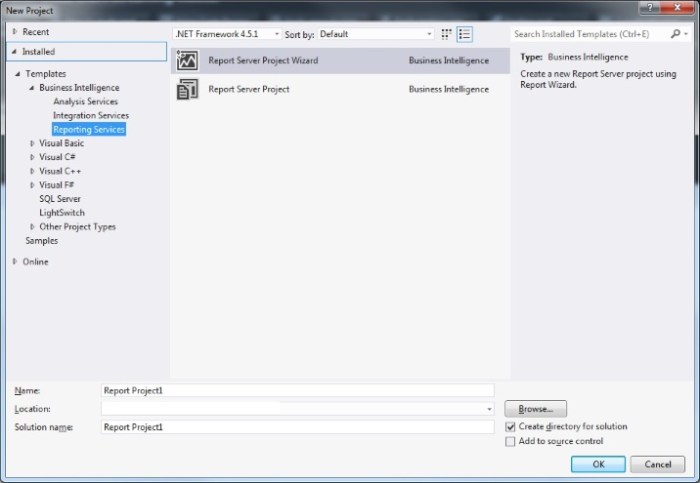Expand the Visual F# node

coord(32,185)
